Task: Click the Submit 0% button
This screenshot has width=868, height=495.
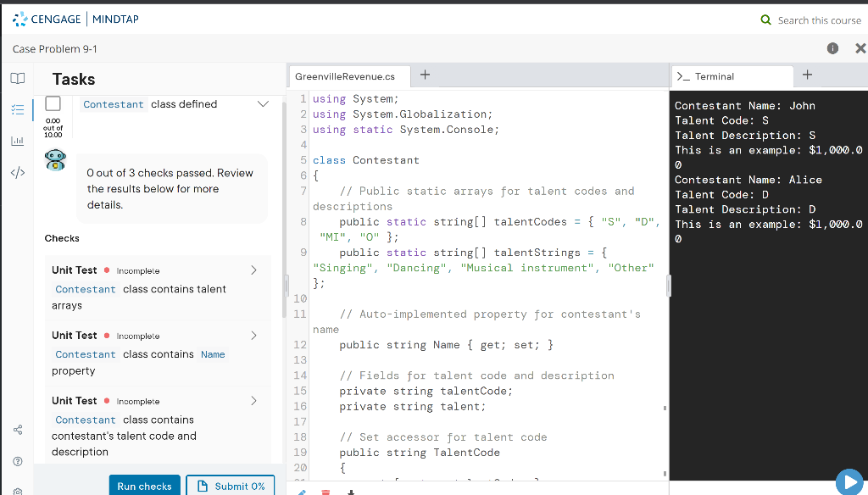Action: tap(231, 487)
